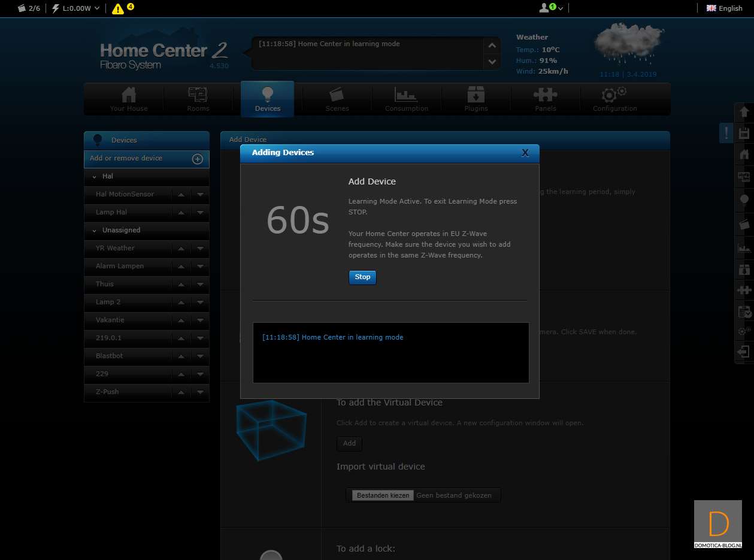
Task: Open Your House via right sidebar house icon
Action: point(744,155)
